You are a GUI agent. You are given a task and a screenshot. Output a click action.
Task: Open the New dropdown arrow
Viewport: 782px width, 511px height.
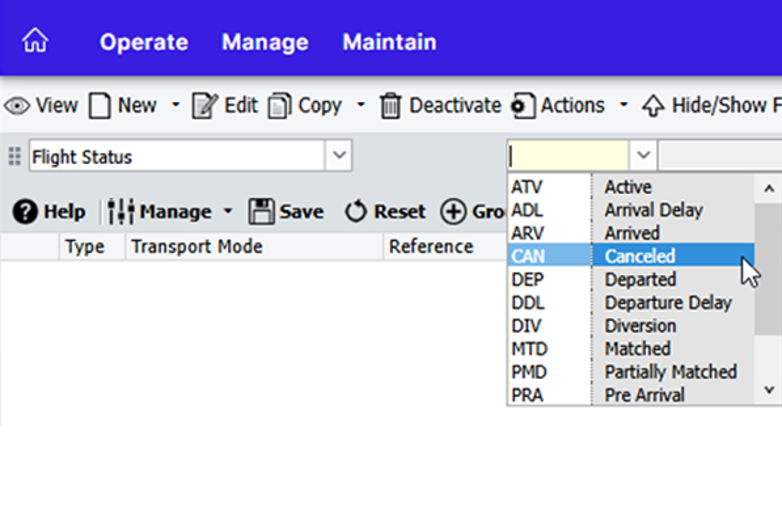pos(175,106)
